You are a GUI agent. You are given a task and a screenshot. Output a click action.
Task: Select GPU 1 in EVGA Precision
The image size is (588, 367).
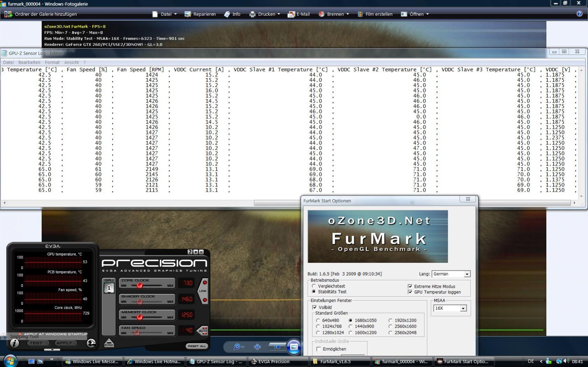pyautogui.click(x=109, y=288)
